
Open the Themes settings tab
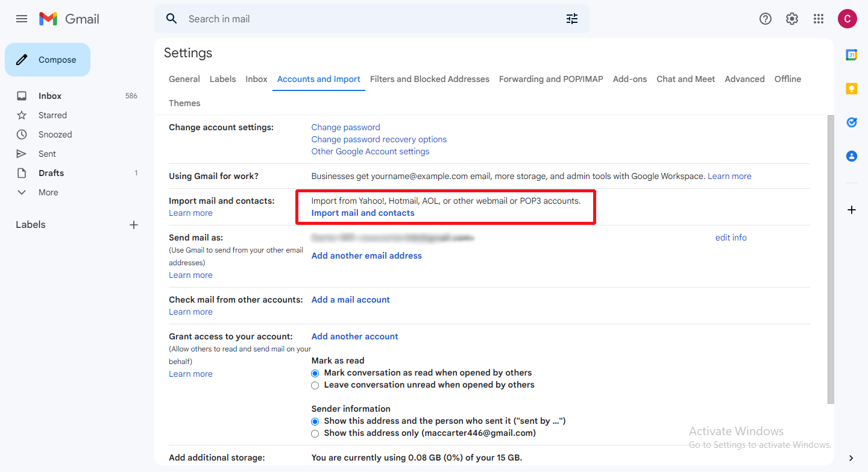(x=184, y=103)
